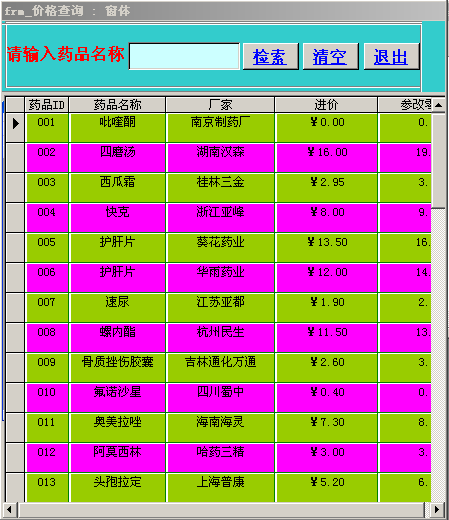
Task: Click the 江苏亚都 manufacturer cell
Action: click(221, 308)
